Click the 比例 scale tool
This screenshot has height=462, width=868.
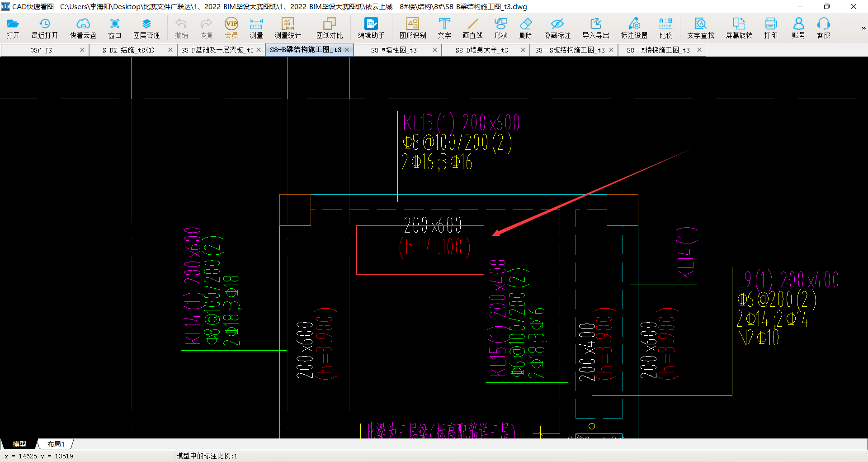point(666,28)
